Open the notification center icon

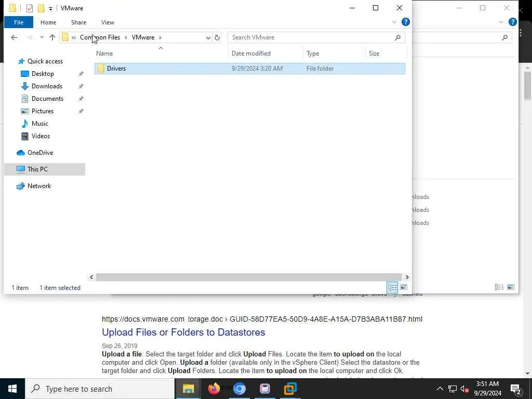coord(515,389)
